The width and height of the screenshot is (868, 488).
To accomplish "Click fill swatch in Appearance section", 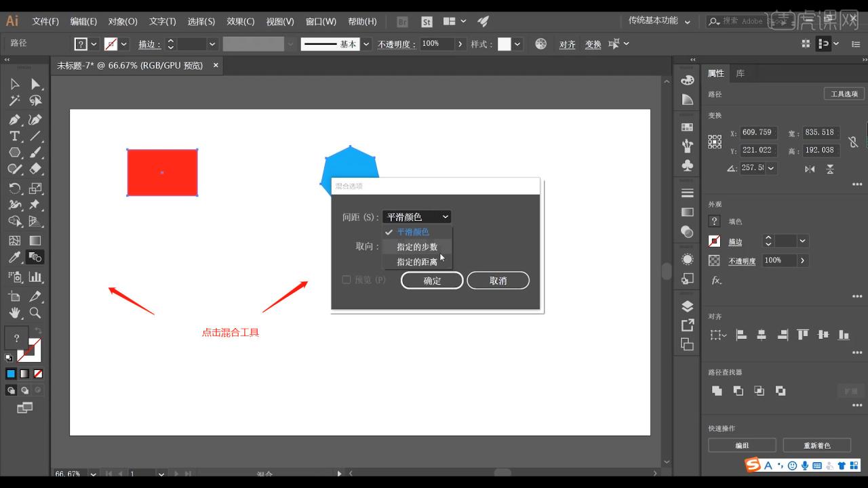I will (714, 221).
